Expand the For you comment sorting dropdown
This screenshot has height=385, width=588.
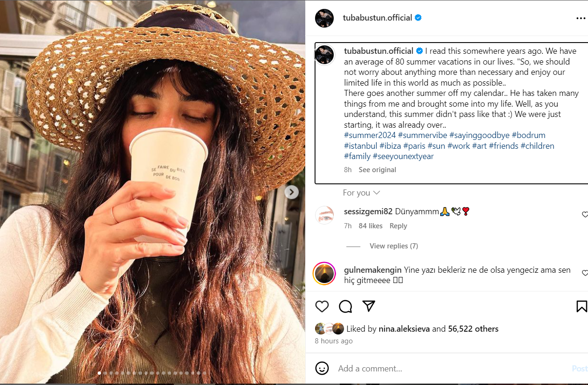361,193
